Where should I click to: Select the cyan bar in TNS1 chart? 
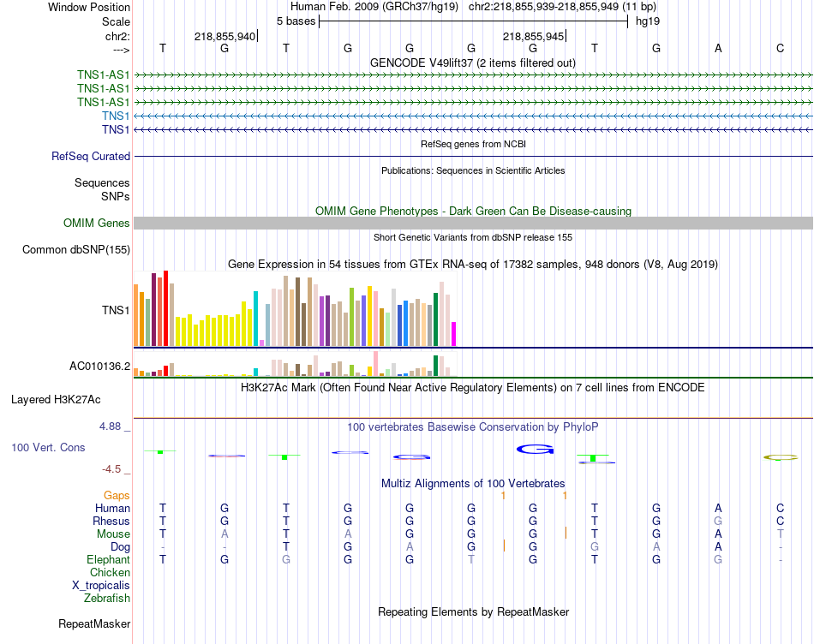pos(255,319)
